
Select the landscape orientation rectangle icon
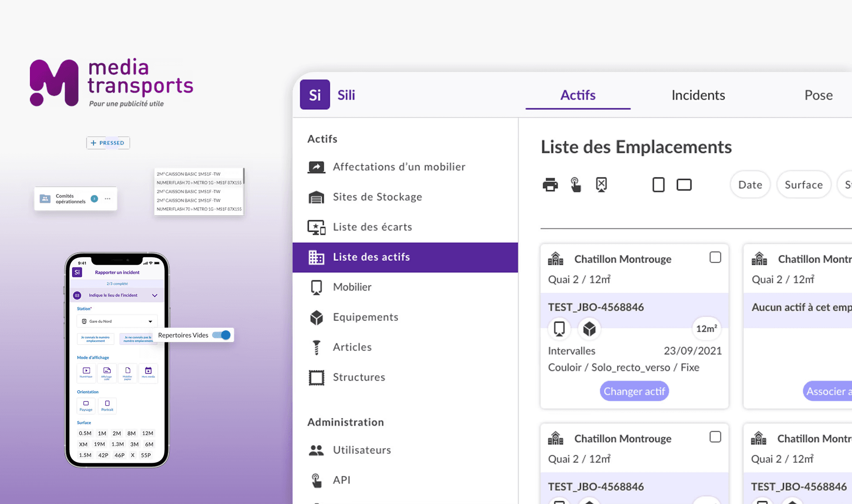[x=684, y=185]
